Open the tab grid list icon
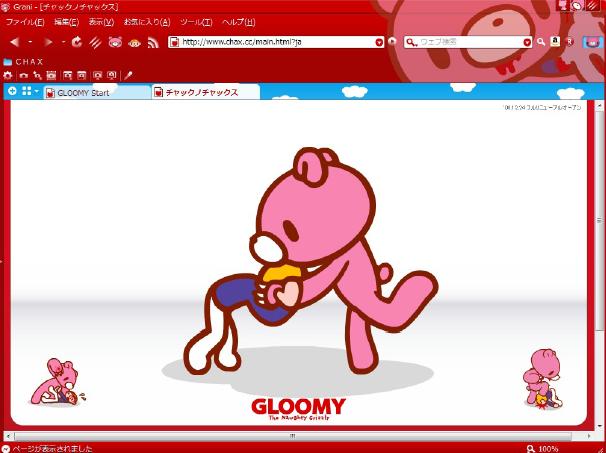The width and height of the screenshot is (606, 453). click(x=27, y=91)
